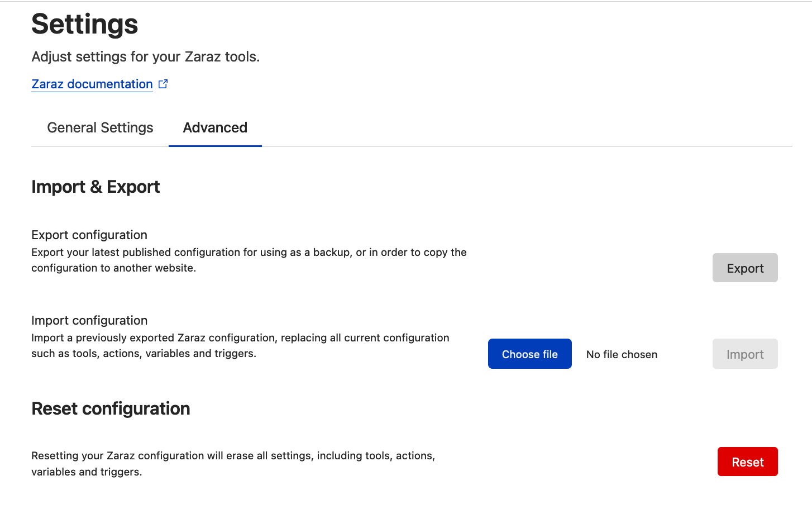
Task: Click the Export configuration label
Action: point(89,235)
